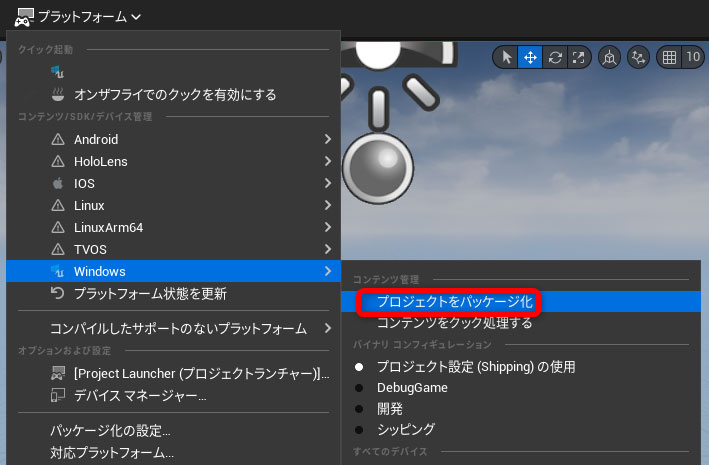Click the LinuxArm64 warning triangle icon
Viewport: 709px width, 465px height.
[x=58, y=227]
